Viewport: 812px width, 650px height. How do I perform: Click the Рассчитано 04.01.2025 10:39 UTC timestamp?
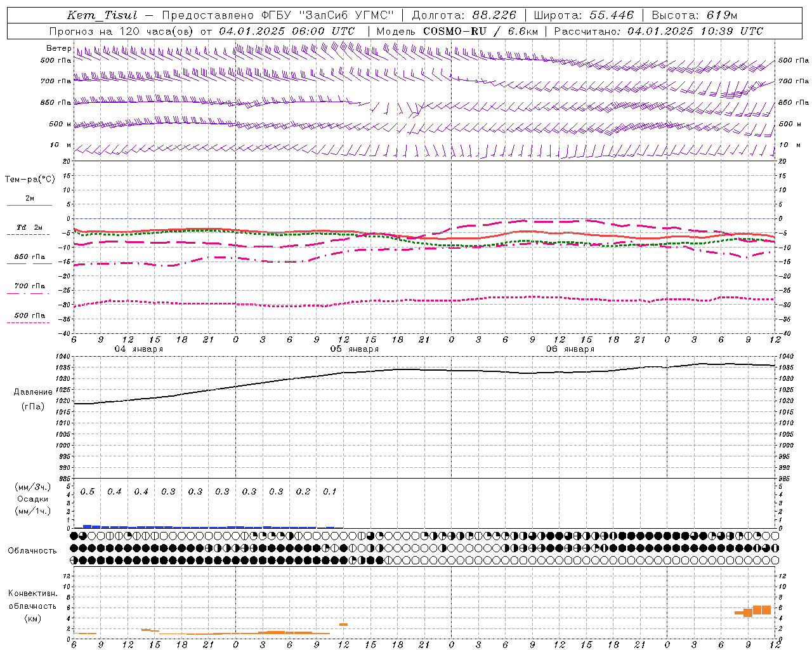tap(658, 31)
